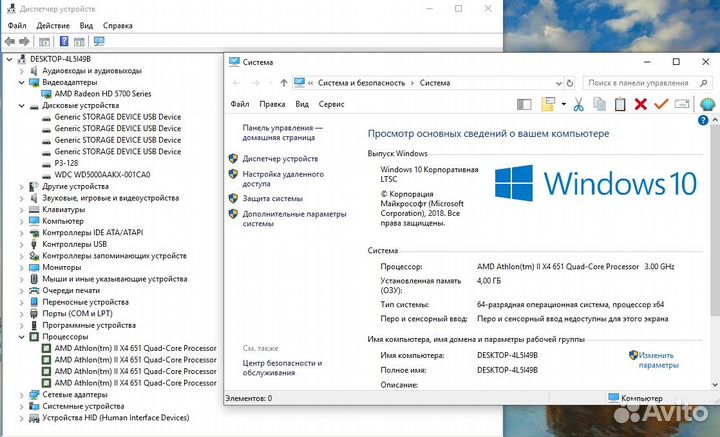Click Панель управления — домашняя страница link
The image size is (720, 437).
(282, 133)
